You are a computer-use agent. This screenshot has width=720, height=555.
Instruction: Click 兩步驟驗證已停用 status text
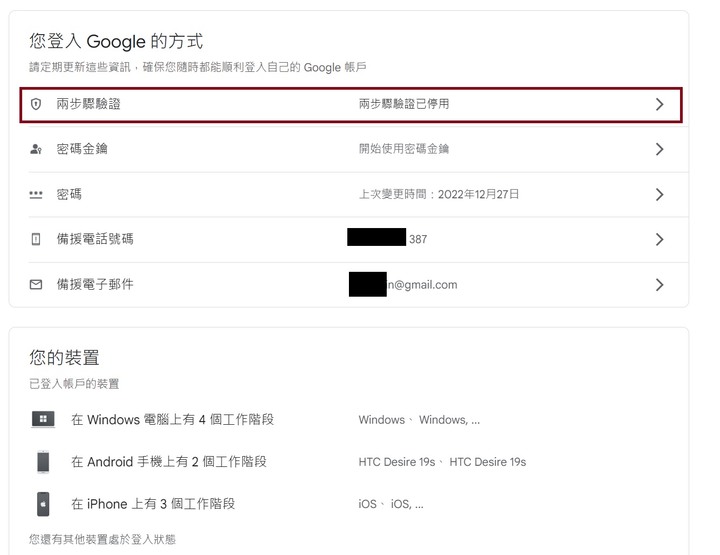pyautogui.click(x=404, y=104)
